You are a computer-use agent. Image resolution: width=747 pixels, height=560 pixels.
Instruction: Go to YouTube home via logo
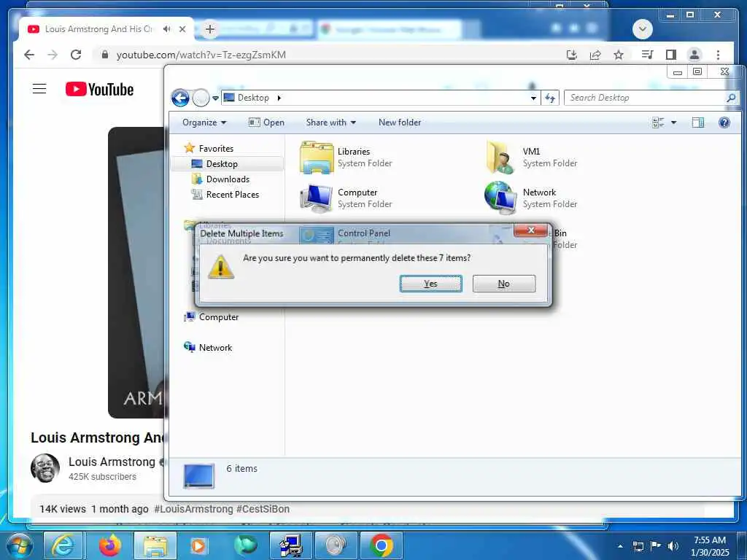99,89
